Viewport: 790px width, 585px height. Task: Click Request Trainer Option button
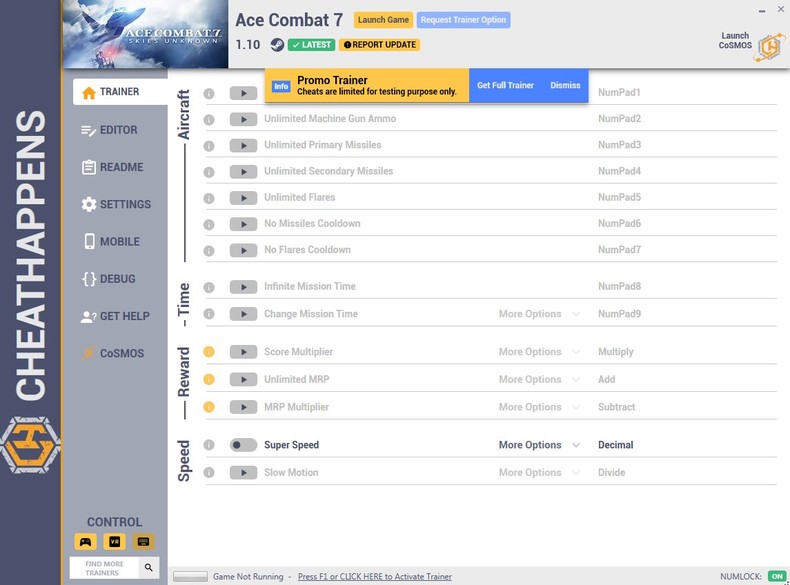464,20
